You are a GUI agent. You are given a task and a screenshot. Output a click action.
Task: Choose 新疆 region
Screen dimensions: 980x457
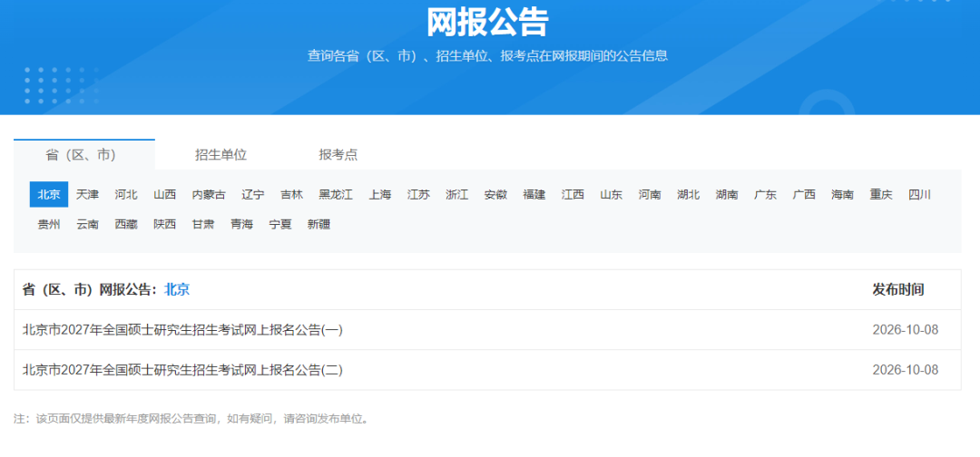318,225
